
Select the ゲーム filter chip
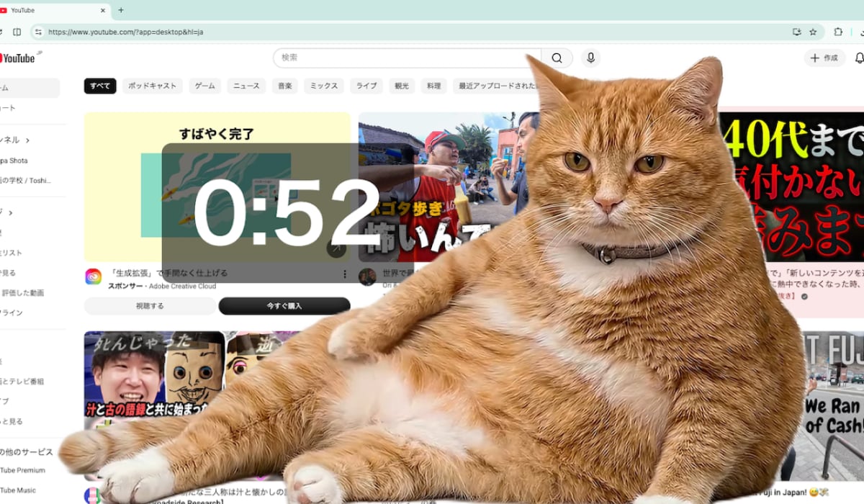coord(204,86)
